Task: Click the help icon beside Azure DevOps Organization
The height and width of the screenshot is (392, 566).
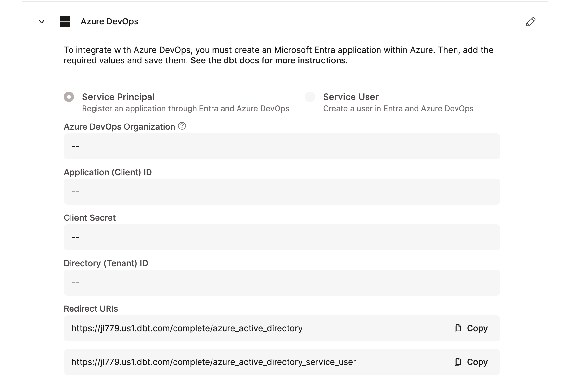Action: click(x=182, y=126)
